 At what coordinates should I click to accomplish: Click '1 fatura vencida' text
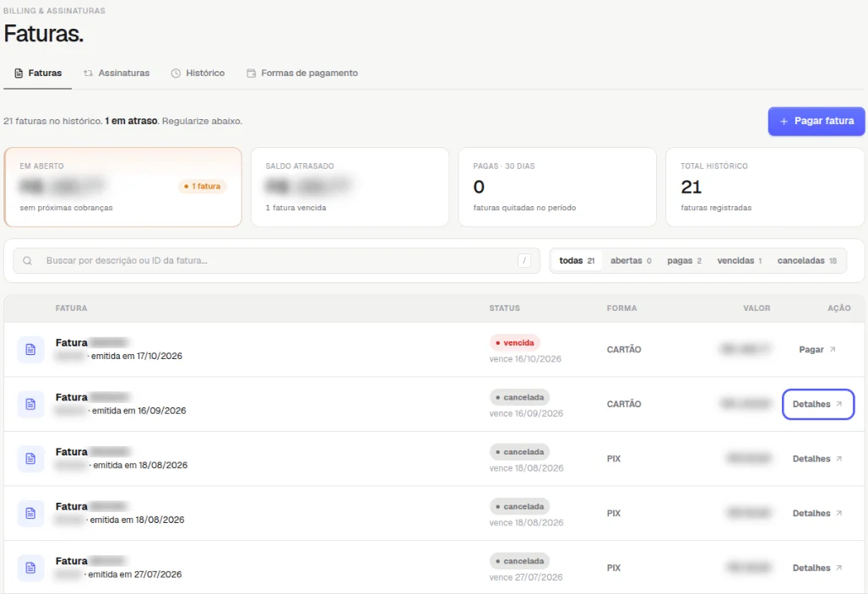point(296,208)
